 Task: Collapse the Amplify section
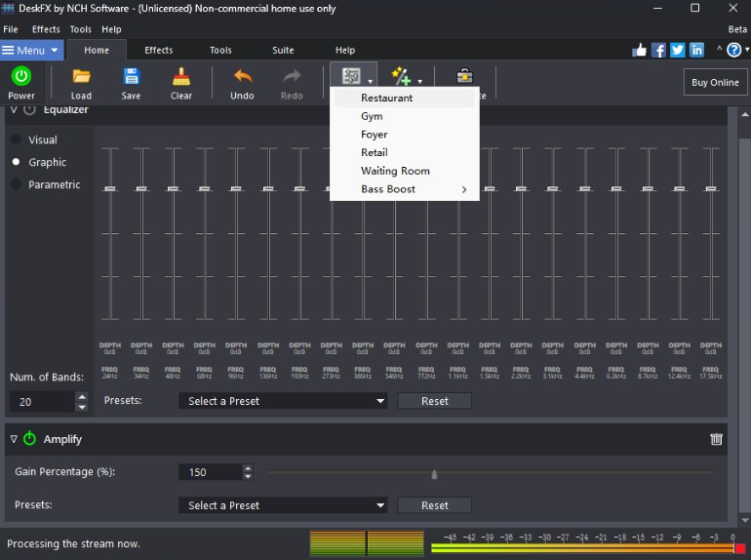14,439
